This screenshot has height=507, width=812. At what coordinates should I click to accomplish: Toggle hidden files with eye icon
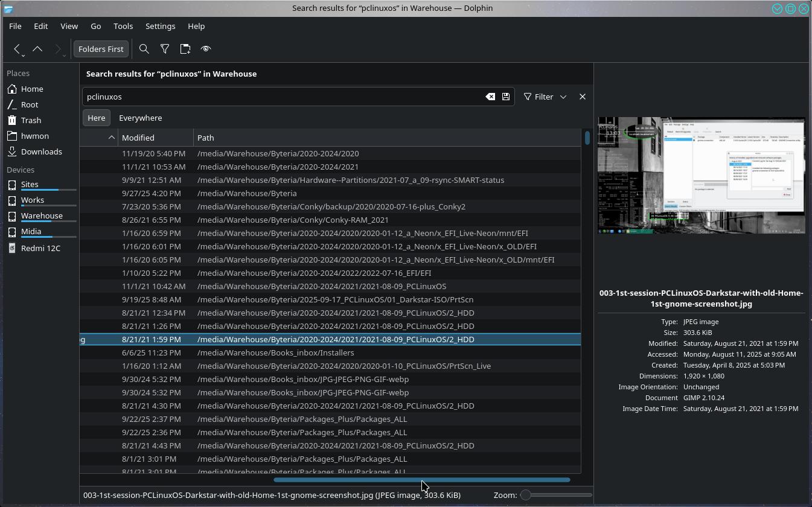click(x=206, y=49)
